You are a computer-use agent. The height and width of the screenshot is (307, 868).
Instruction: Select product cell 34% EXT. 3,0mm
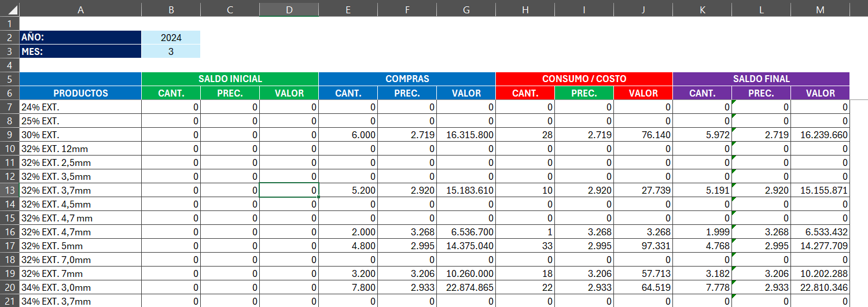tap(80, 287)
